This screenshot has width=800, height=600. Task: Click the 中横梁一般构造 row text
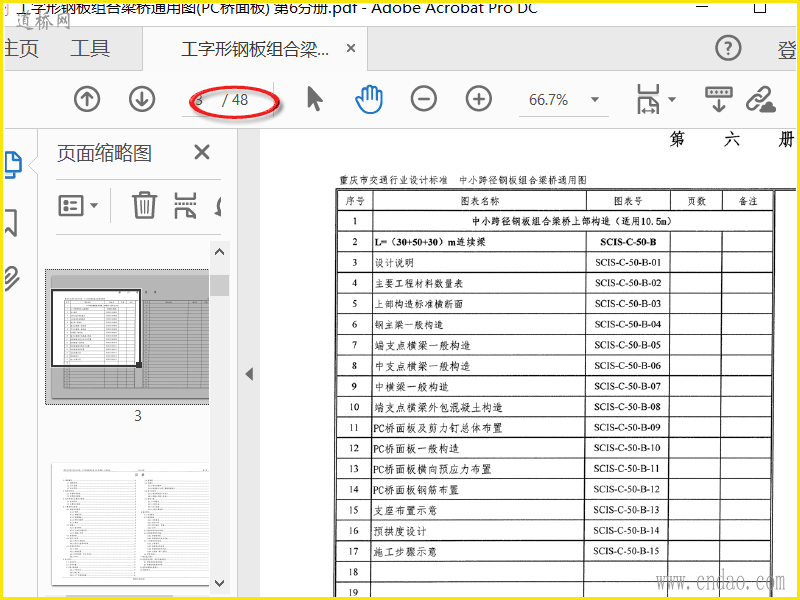[411, 387]
